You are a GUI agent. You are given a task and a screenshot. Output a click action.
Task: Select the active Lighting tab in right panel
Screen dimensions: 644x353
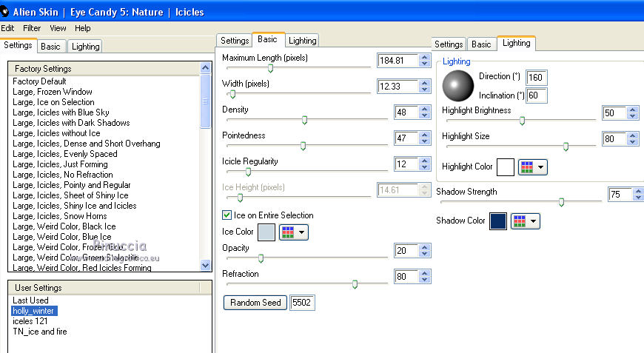click(516, 43)
